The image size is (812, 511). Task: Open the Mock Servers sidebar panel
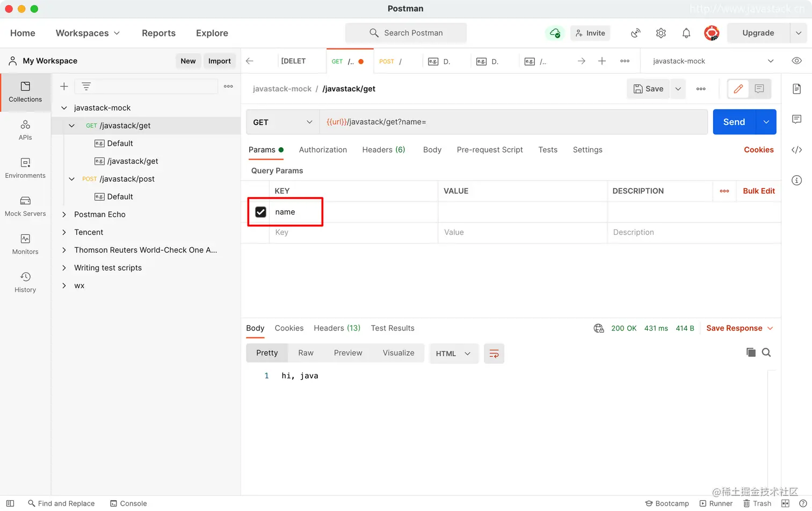pos(25,206)
